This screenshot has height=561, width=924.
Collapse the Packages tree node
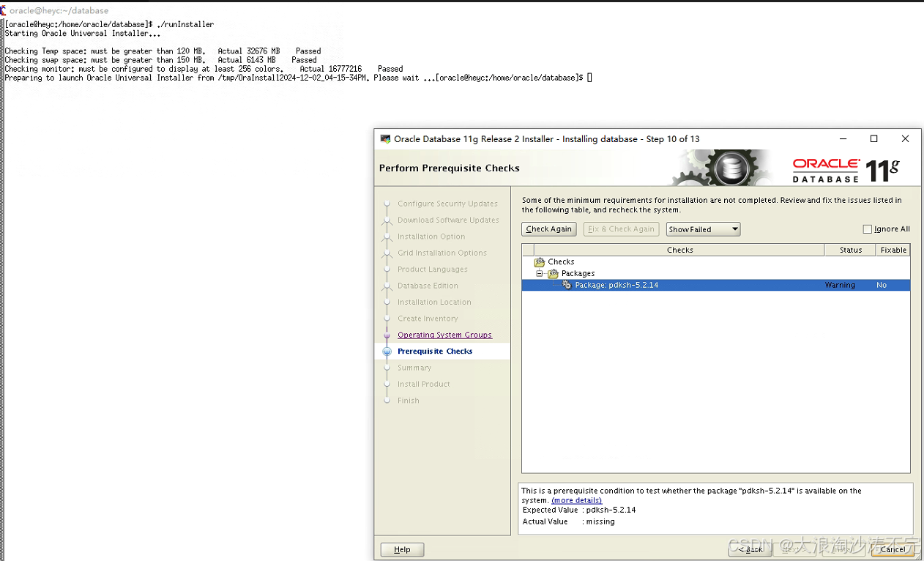[x=540, y=273]
